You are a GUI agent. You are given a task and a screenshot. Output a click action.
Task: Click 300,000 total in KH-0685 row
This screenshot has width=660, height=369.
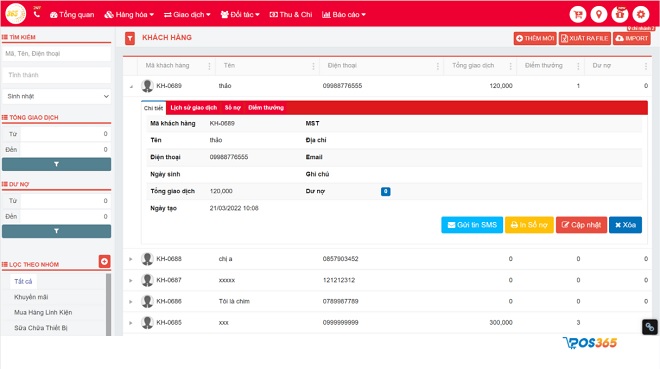[x=501, y=322]
